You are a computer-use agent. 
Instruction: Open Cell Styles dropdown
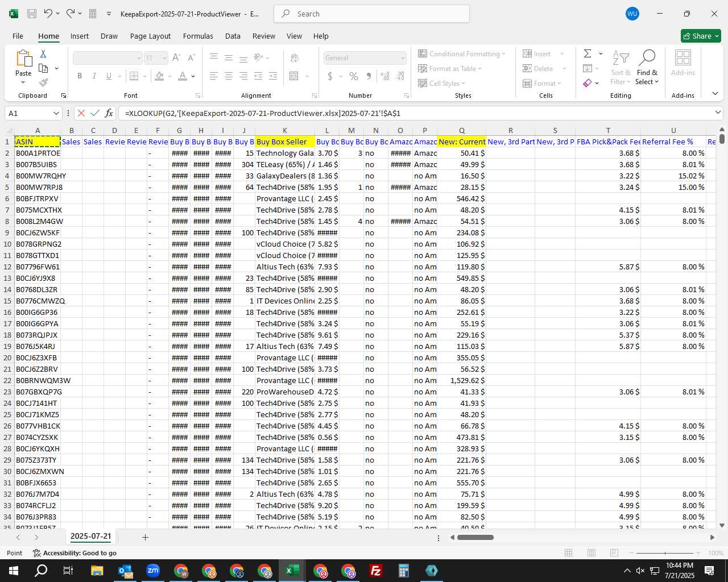tap(441, 83)
